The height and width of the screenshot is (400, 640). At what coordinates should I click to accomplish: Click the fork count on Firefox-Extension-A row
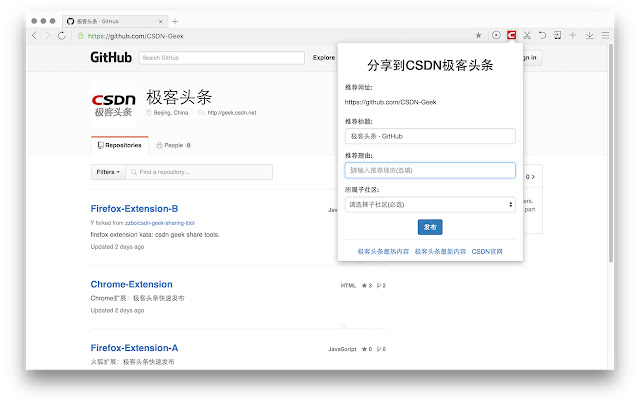click(381, 349)
